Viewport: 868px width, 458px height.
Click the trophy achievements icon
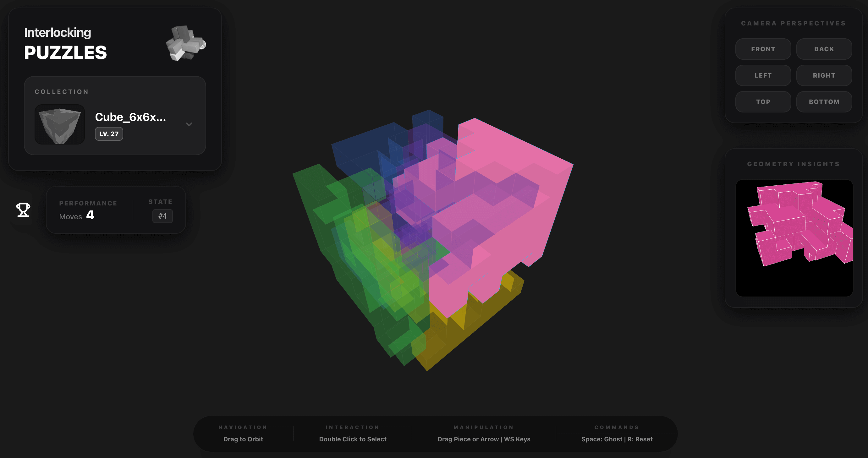coord(23,210)
